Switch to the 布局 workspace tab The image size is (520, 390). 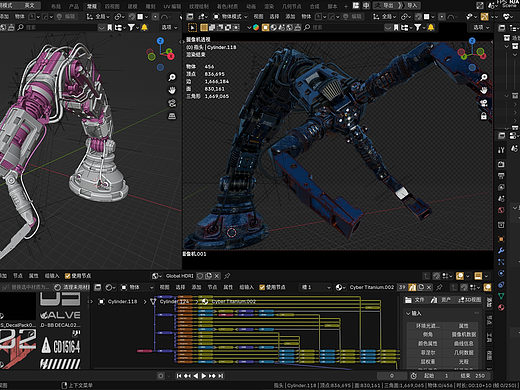56,6
